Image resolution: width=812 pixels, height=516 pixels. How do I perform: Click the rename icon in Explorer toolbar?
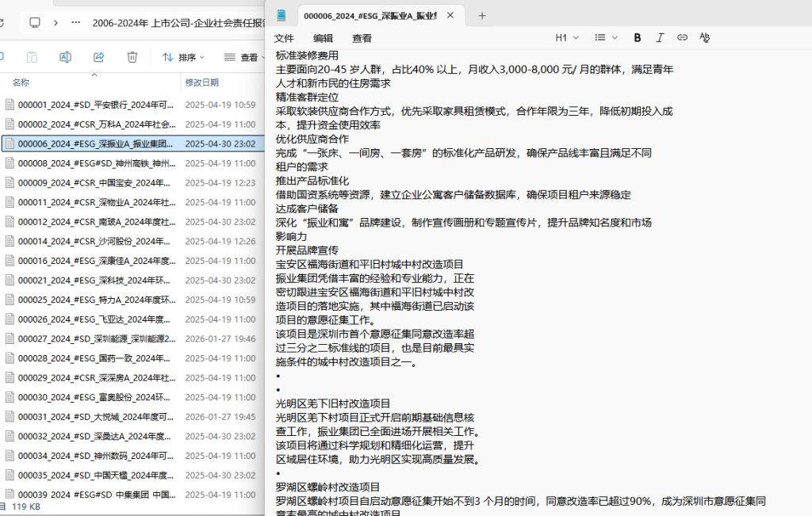[65, 57]
